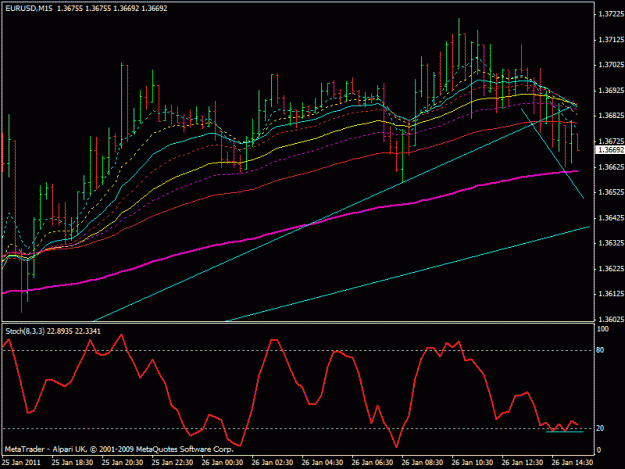Click the 26 Jan 04:30 time label
This screenshot has height=469, width=625.
click(322, 463)
